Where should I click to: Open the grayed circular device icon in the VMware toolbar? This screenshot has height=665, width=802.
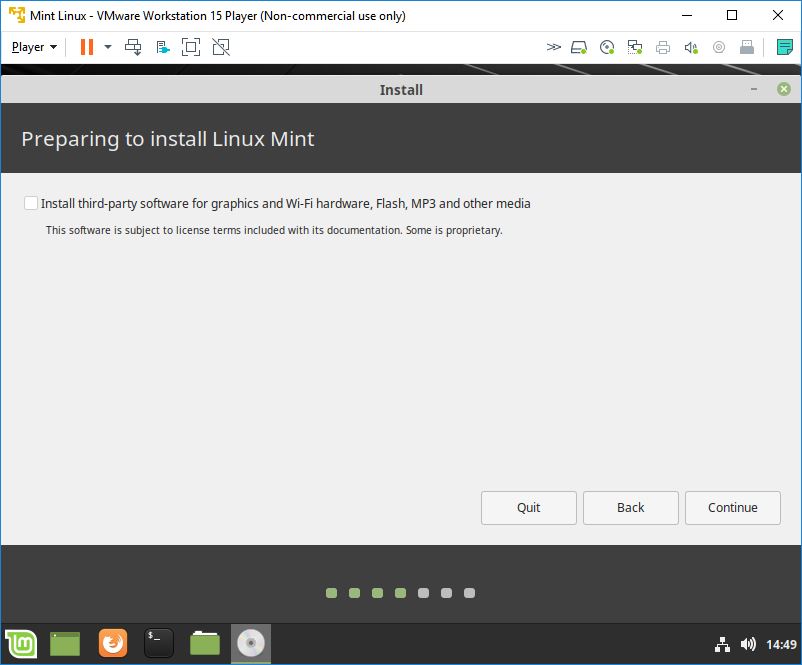tap(719, 48)
